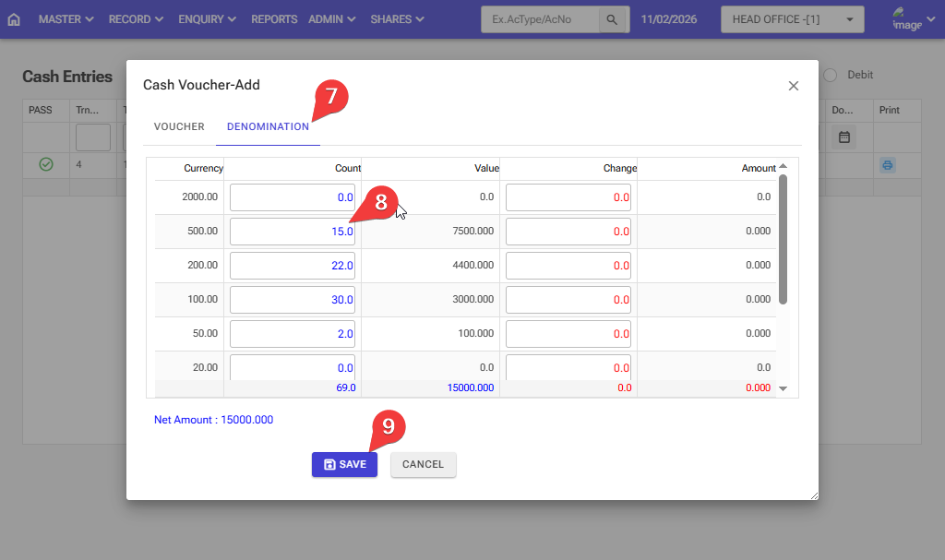This screenshot has width=945, height=560.
Task: Click the Count field for 500.00 currency
Action: pyautogui.click(x=292, y=232)
